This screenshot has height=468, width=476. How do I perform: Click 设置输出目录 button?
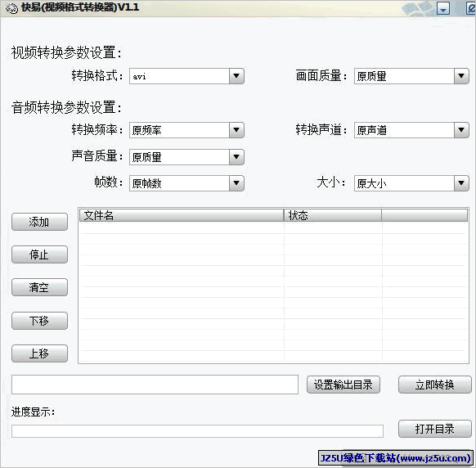[344, 385]
